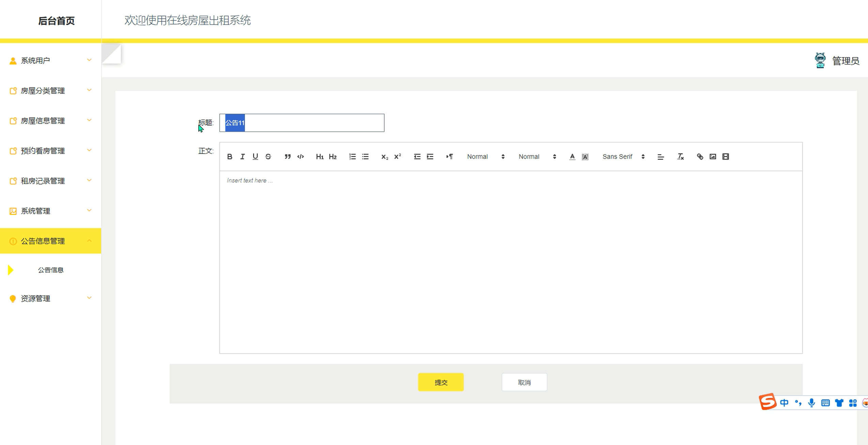Click the strikethrough icon
Screen dimensions: 868x445
[268, 157]
